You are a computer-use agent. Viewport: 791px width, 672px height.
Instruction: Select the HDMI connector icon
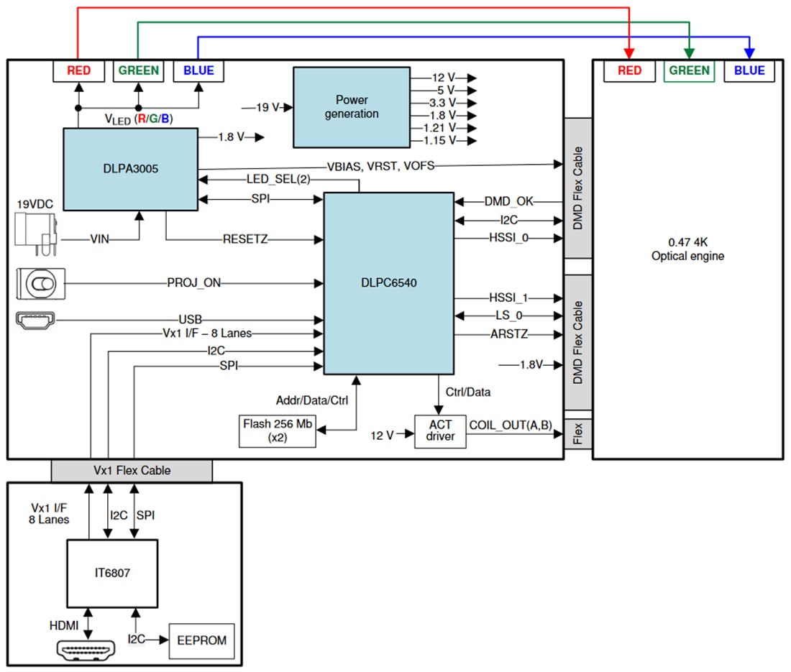[x=86, y=649]
